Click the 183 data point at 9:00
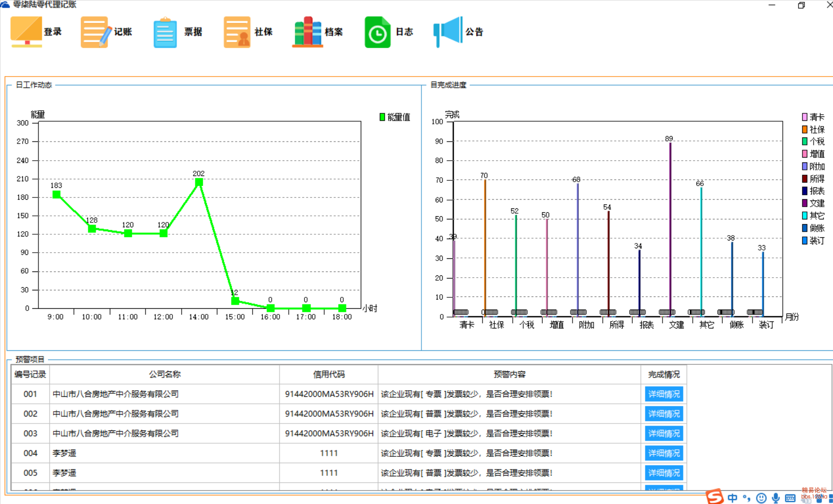Viewport: 833px width, 504px height. tap(56, 194)
